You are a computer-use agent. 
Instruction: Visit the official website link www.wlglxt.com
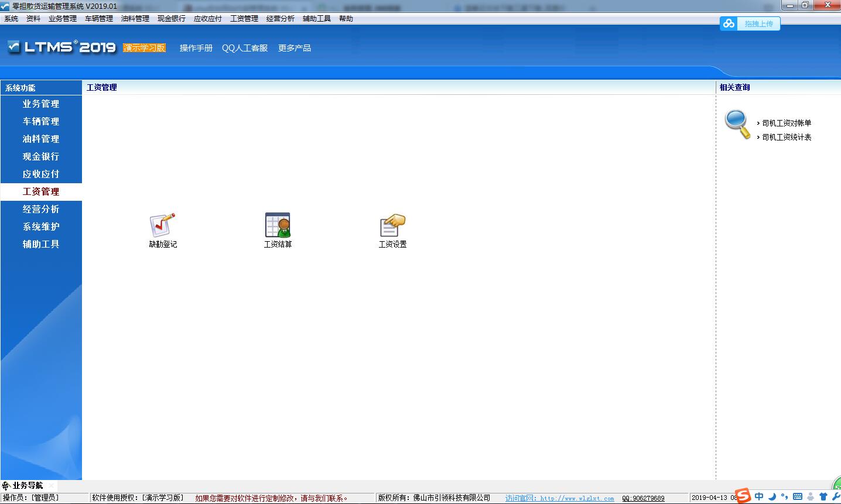click(x=560, y=498)
